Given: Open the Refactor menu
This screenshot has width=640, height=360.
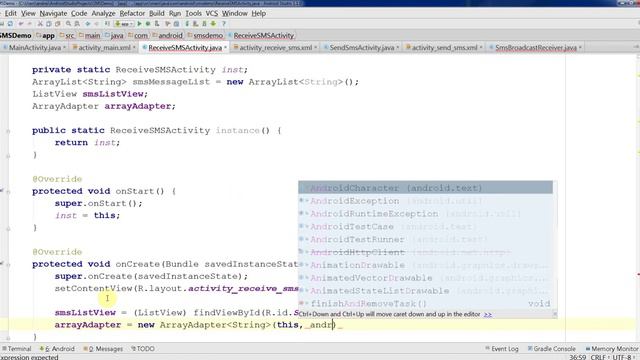Looking at the screenshot, I should [x=132, y=13].
